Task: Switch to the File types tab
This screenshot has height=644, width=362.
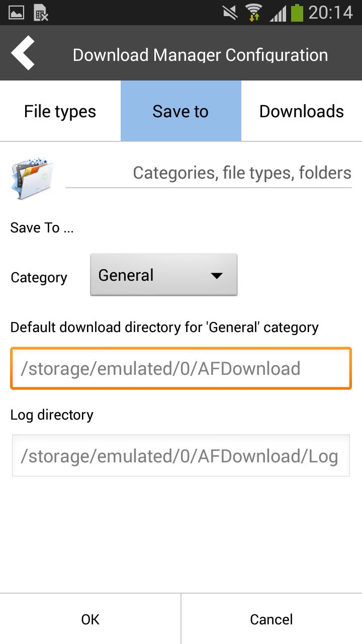Action: [x=60, y=111]
